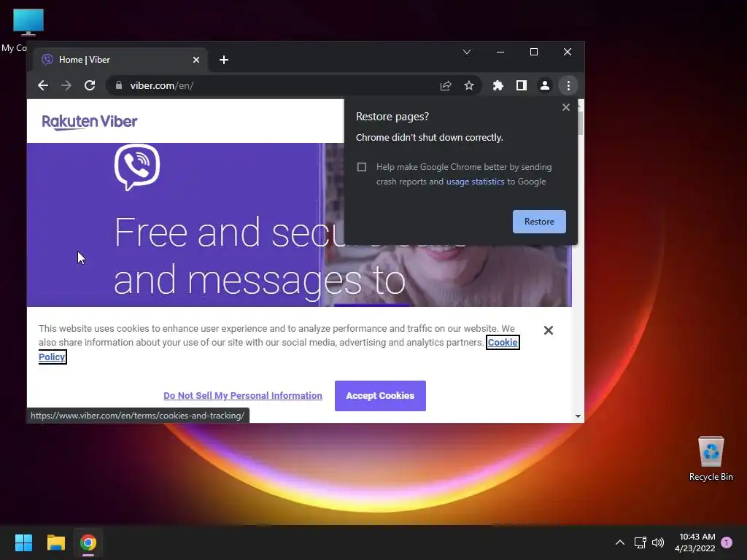Close the Chrome window
The width and height of the screenshot is (747, 560).
(x=568, y=52)
